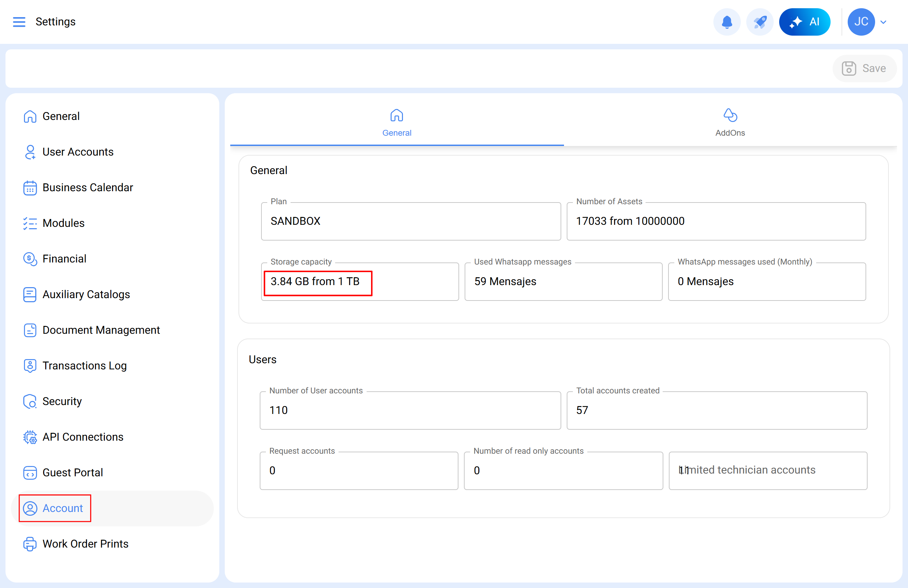This screenshot has width=908, height=588.
Task: Open the Modules settings section
Action: [63, 223]
